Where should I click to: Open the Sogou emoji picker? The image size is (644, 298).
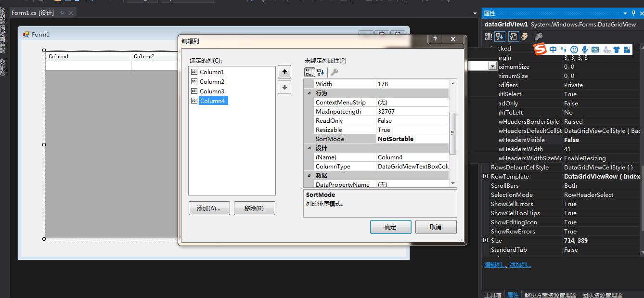pyautogui.click(x=574, y=49)
